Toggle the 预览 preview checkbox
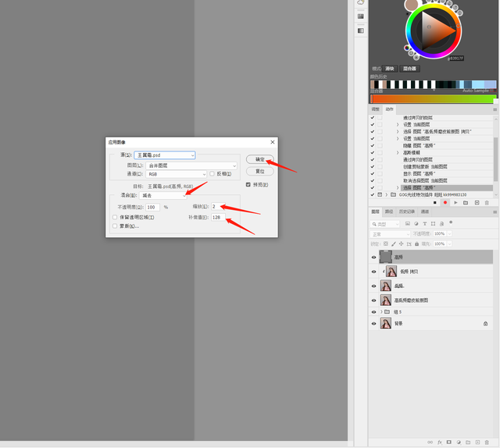This screenshot has width=500, height=448. pyautogui.click(x=248, y=184)
